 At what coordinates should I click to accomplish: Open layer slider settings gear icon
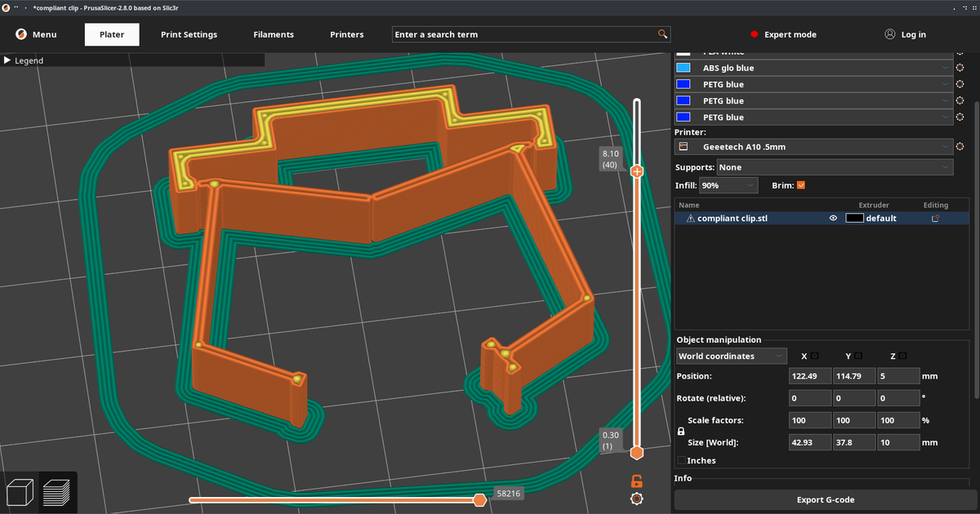tap(636, 498)
